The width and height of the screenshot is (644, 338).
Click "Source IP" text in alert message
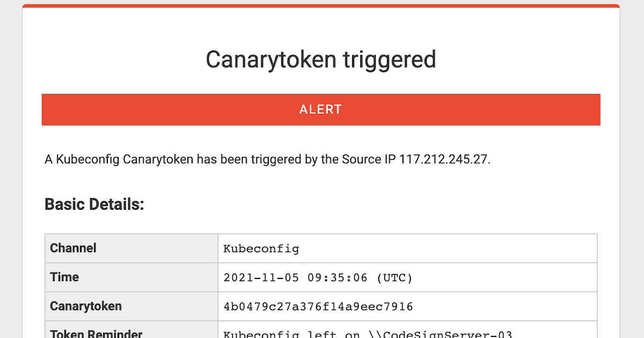tap(369, 159)
